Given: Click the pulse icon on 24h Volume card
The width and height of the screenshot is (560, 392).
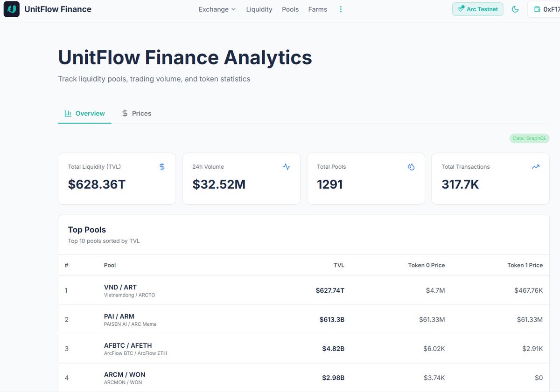Looking at the screenshot, I should [287, 166].
